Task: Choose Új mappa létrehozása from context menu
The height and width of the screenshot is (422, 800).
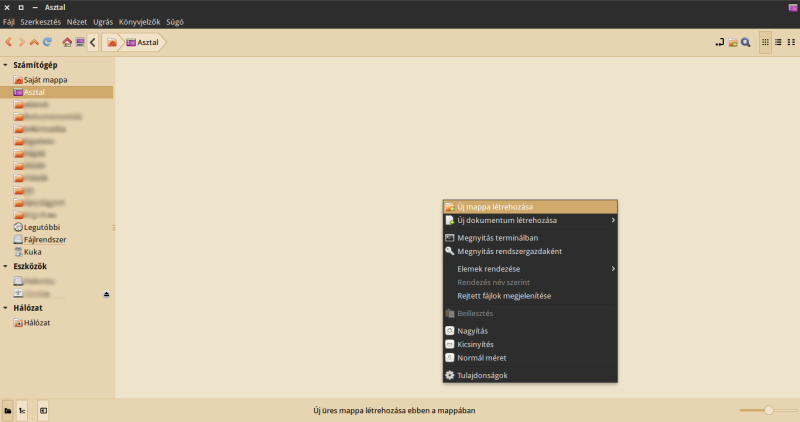Action: pyautogui.click(x=530, y=207)
